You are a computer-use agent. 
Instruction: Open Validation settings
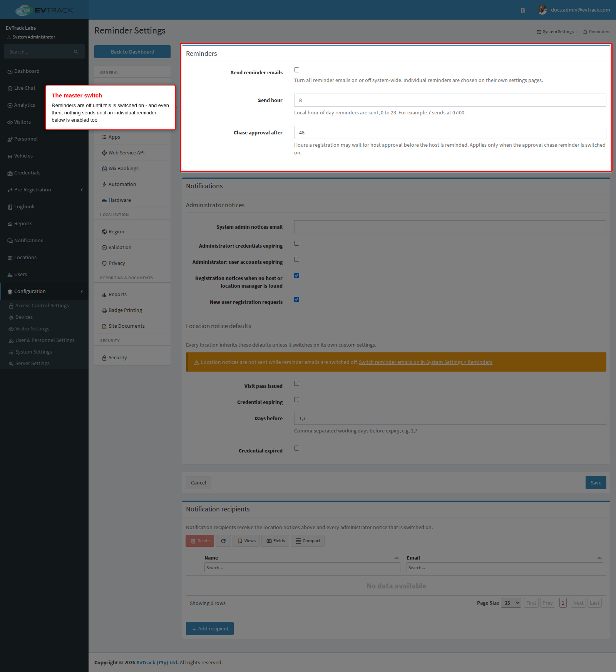132,247
